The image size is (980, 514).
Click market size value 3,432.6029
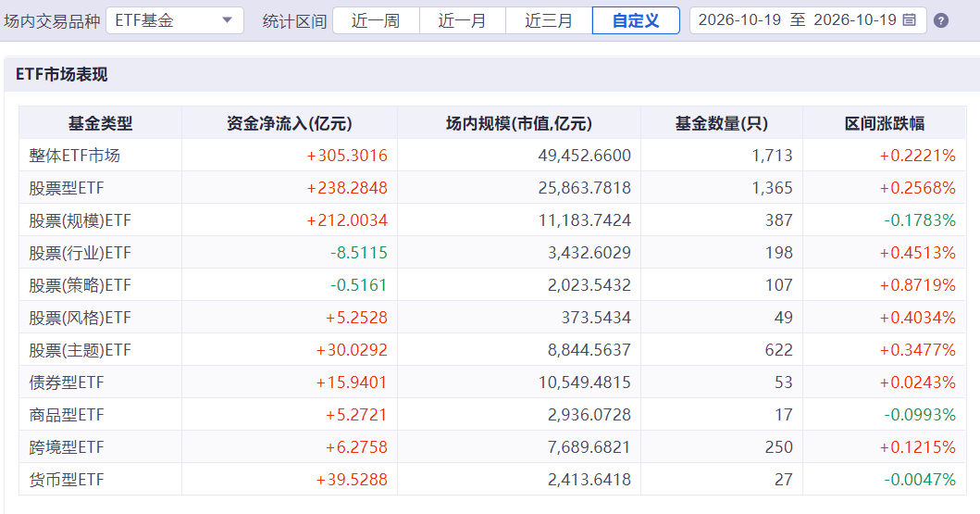(589, 253)
